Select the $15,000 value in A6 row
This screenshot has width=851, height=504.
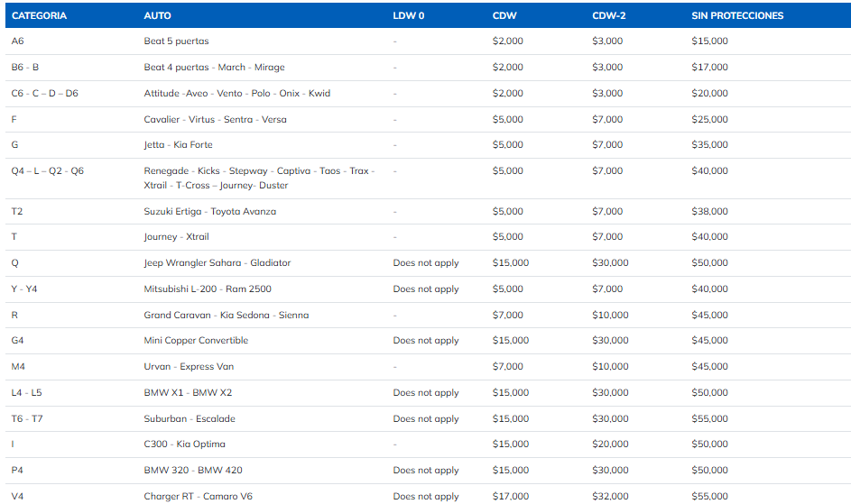710,41
